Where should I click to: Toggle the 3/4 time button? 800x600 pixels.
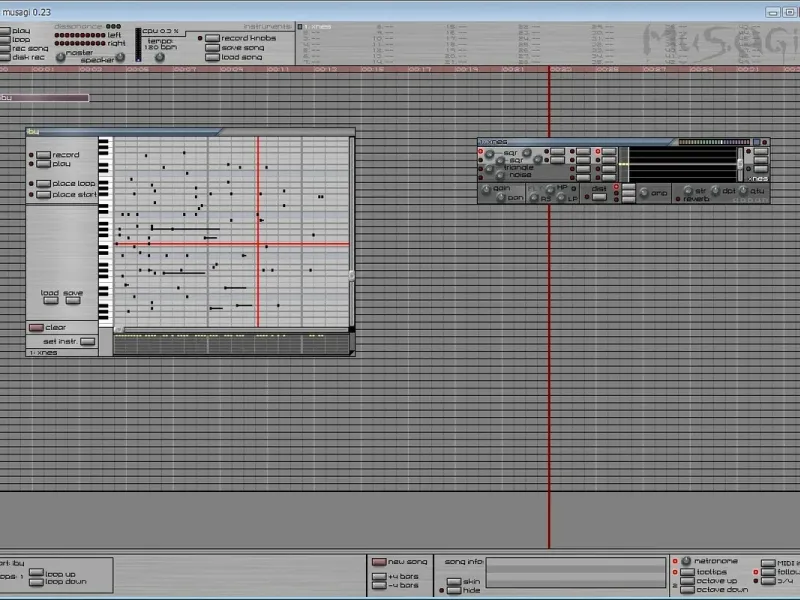(768, 581)
